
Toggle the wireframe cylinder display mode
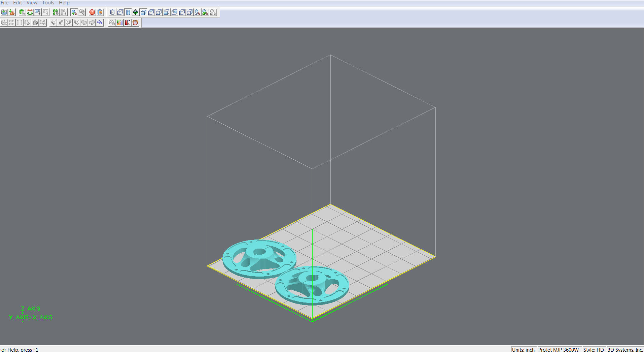[x=112, y=12]
